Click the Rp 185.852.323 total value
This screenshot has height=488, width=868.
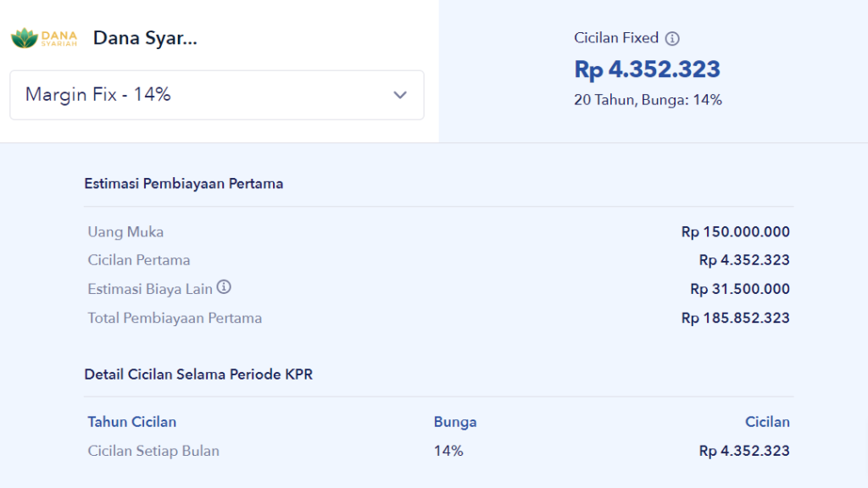[735, 319]
